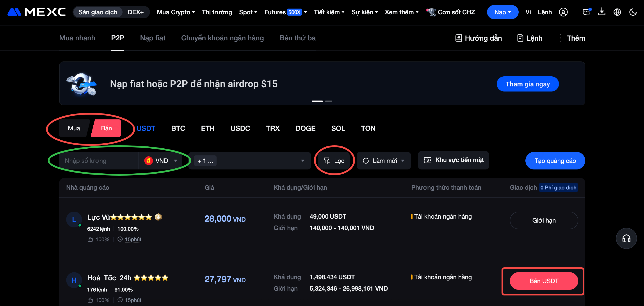This screenshot has width=644, height=306.
Task: Select the BTC coin tab
Action: point(178,128)
